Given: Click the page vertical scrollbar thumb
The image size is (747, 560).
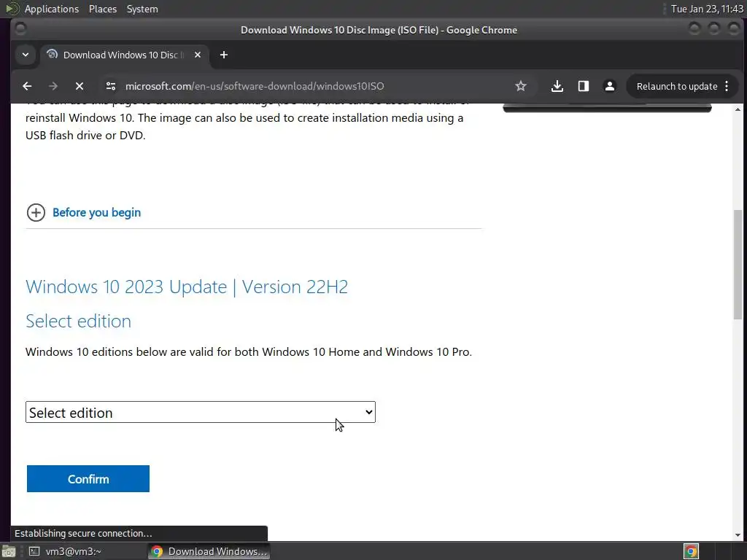Looking at the screenshot, I should [x=738, y=264].
